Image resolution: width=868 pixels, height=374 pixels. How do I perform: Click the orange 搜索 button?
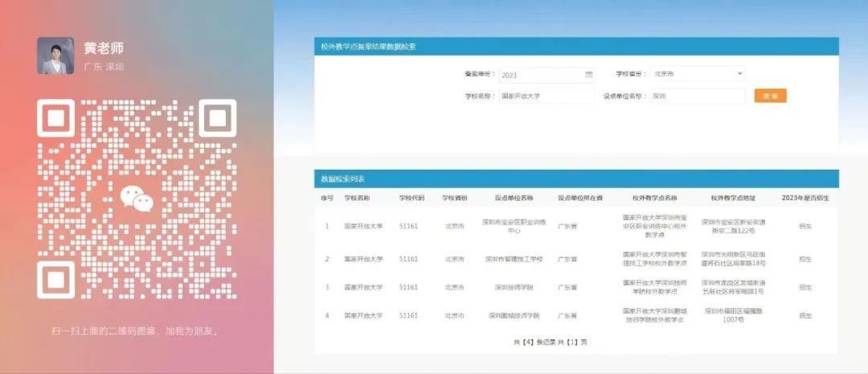pos(770,96)
